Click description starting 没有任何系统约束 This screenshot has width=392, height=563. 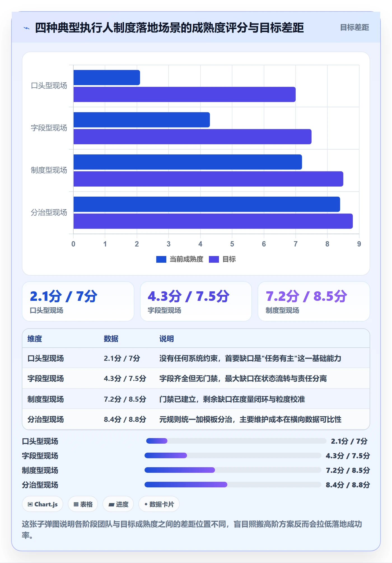point(250,358)
